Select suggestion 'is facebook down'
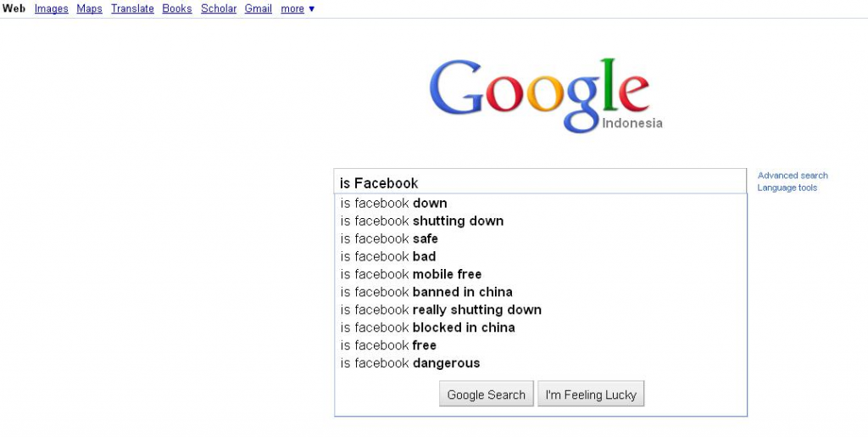This screenshot has width=868, height=437. [x=540, y=204]
